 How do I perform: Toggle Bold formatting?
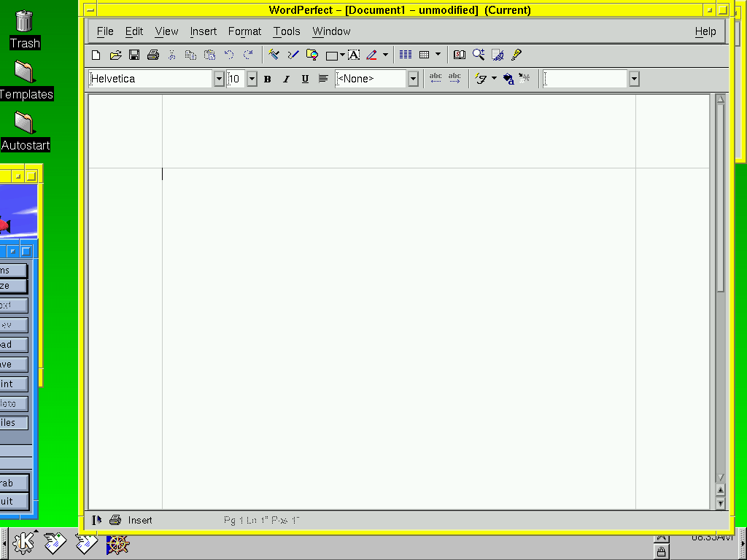(268, 79)
